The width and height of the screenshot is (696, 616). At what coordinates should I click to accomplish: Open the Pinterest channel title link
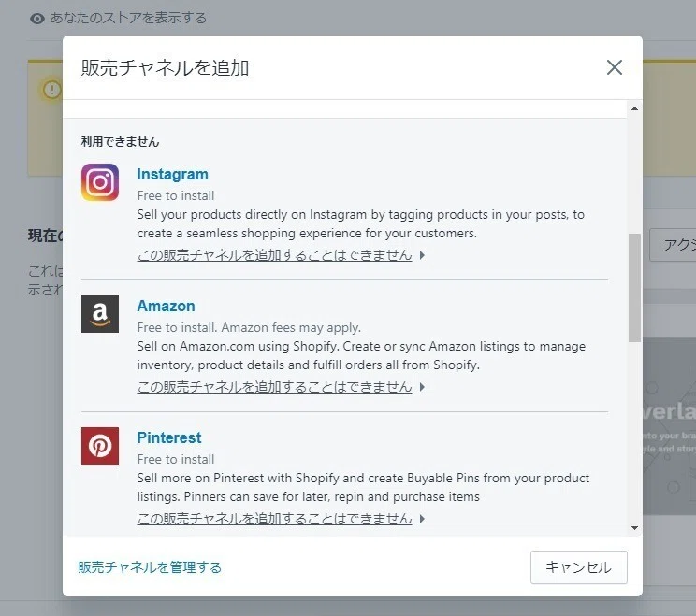pyautogui.click(x=169, y=437)
